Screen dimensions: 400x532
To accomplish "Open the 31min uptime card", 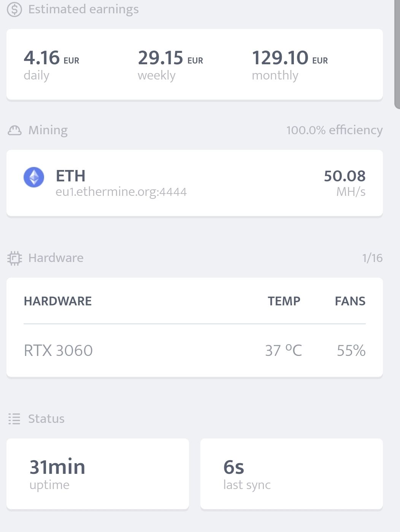I will coord(98,473).
